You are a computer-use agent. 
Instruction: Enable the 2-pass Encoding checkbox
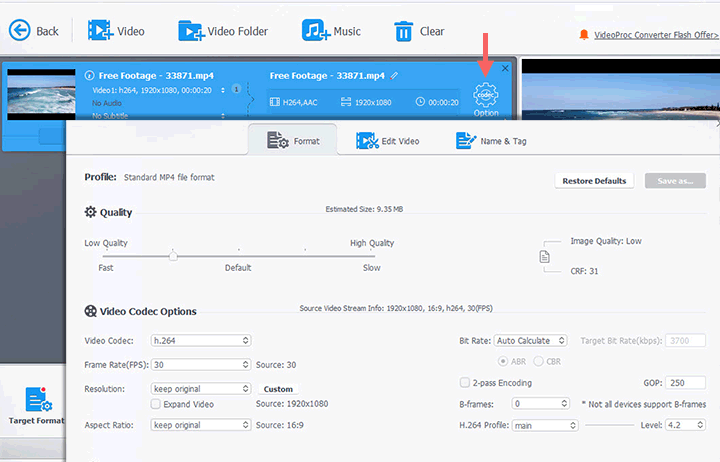pos(464,383)
